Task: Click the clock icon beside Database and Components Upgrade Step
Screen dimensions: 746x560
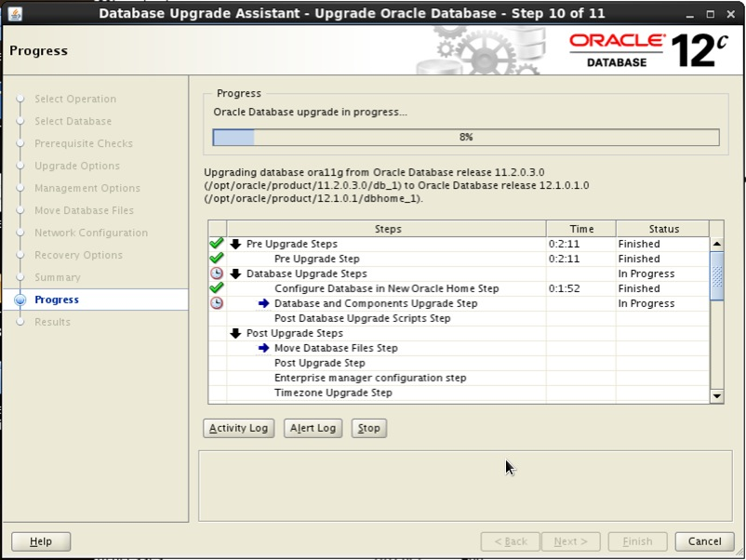Action: pyautogui.click(x=217, y=303)
